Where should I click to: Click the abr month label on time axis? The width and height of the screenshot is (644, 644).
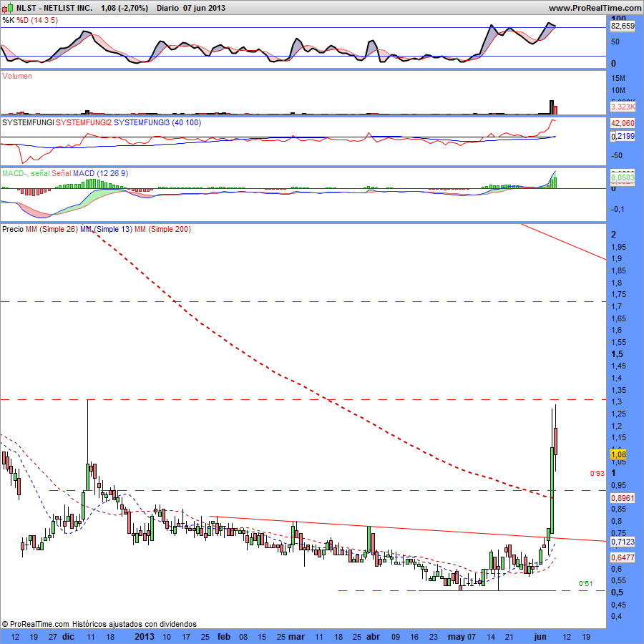coord(373,637)
